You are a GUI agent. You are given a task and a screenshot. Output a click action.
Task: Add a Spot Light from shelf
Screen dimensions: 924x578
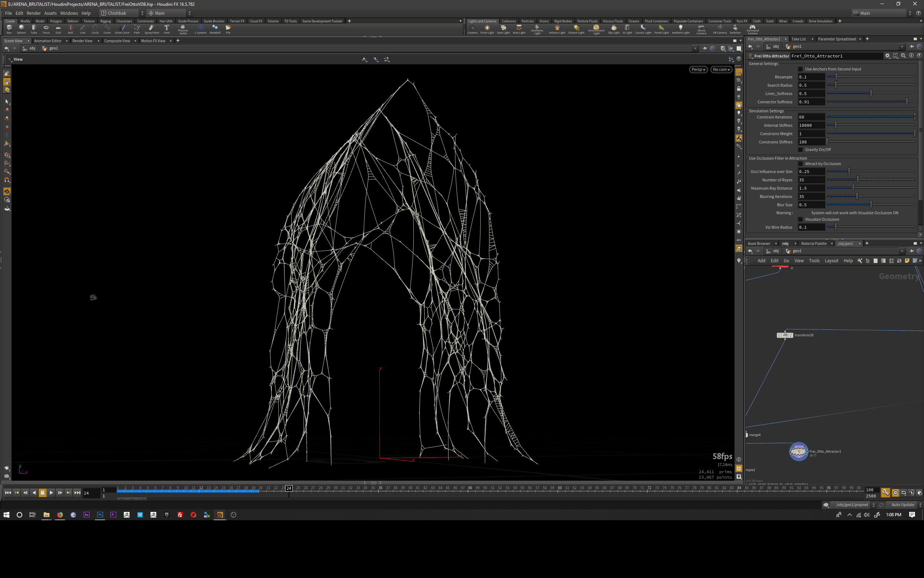503,29
